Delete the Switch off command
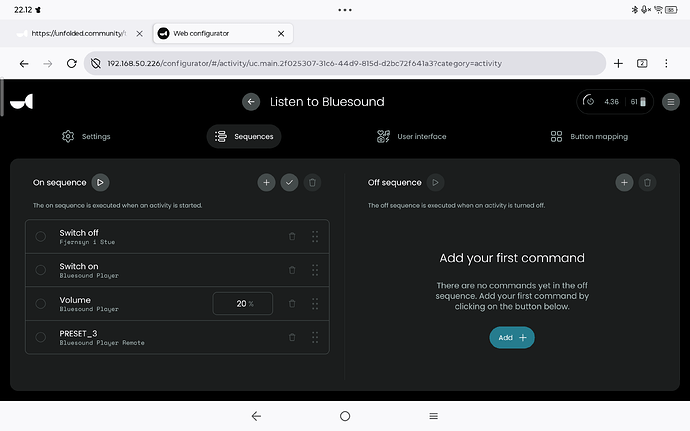Viewport: 690px width, 431px height. click(x=292, y=236)
